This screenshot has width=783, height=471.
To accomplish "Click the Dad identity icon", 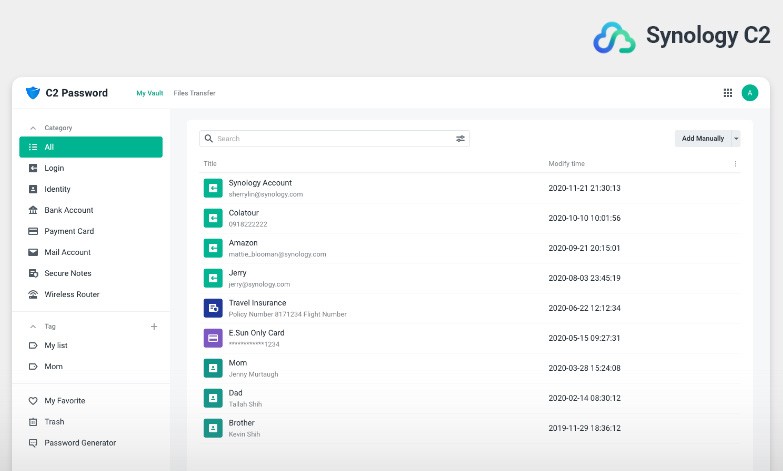I will pos(213,398).
